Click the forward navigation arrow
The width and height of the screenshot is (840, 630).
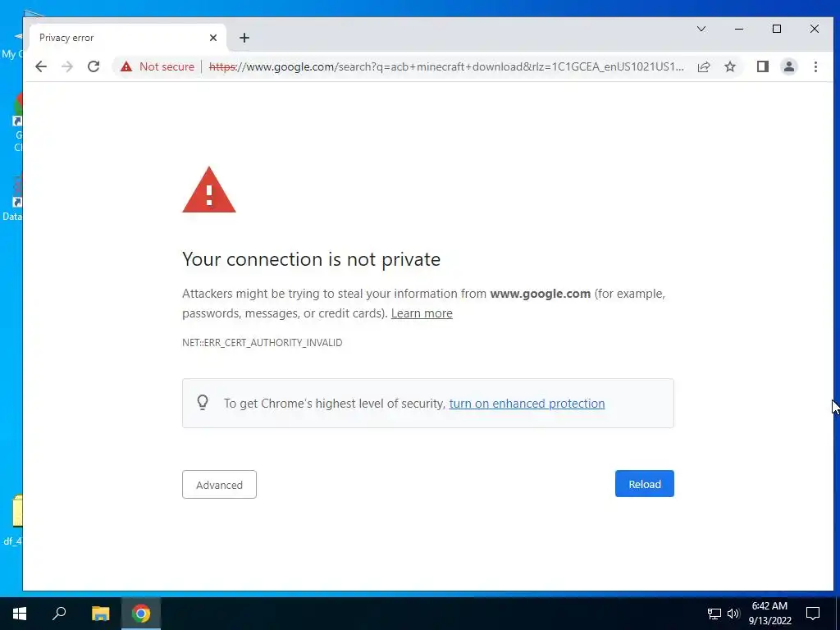67,66
